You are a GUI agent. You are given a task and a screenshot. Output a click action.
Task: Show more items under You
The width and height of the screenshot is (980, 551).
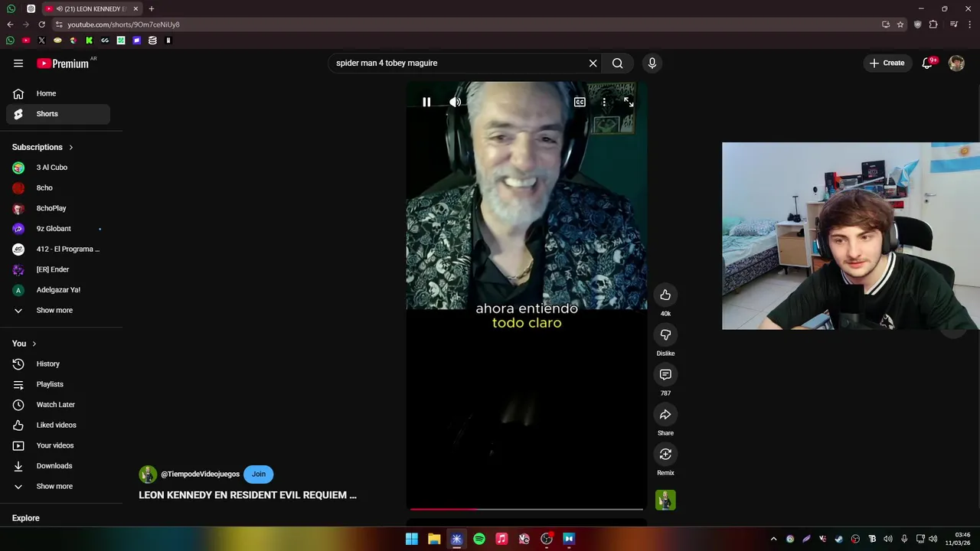coord(58,486)
